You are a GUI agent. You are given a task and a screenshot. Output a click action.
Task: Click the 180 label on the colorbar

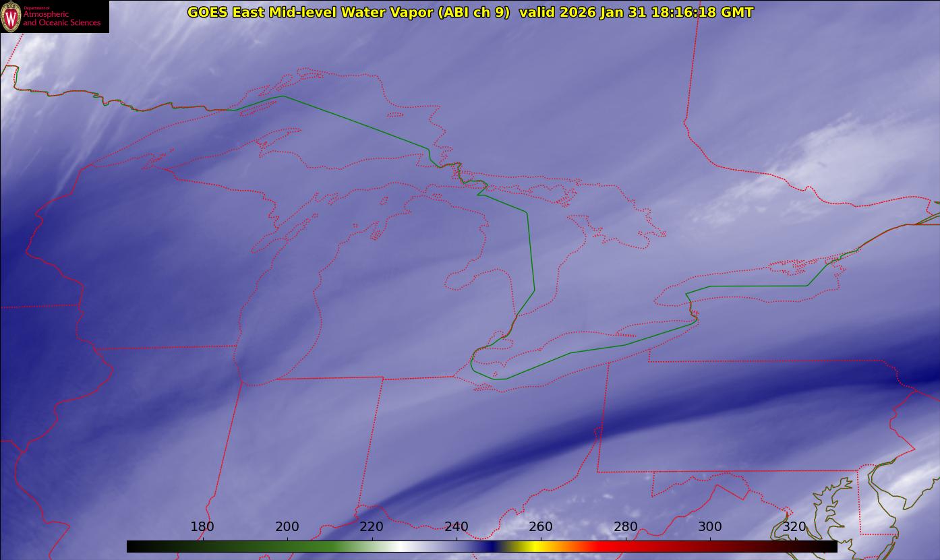click(202, 526)
